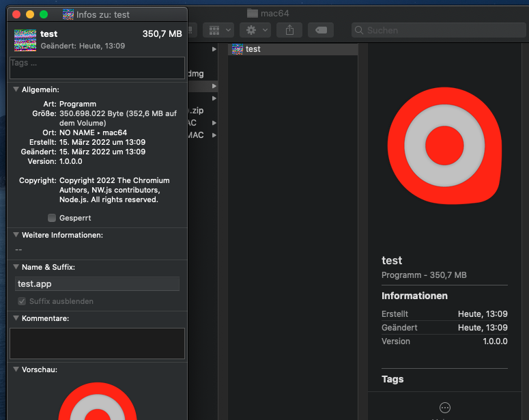Click the 350,7 MB size in Info header

point(162,33)
